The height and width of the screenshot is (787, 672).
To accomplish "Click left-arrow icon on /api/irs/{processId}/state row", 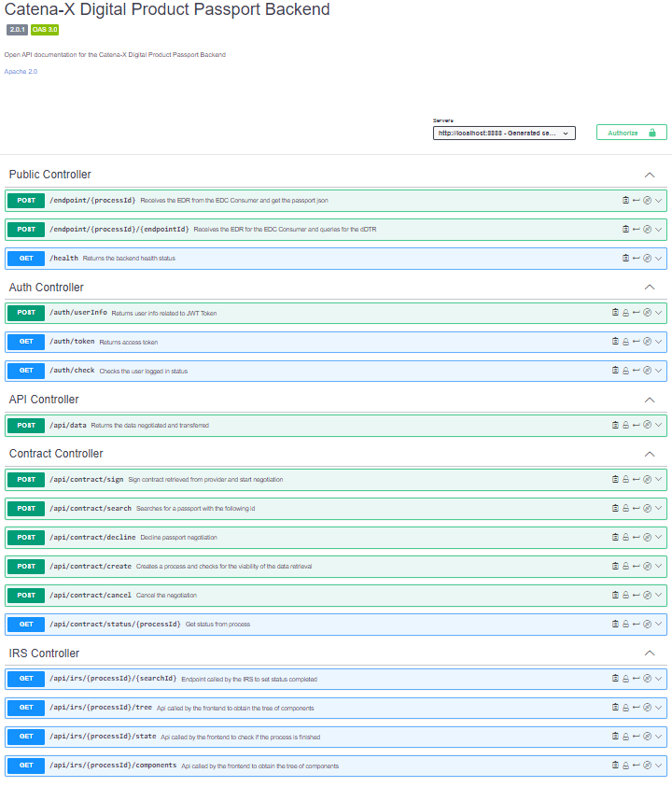I will [x=636, y=737].
